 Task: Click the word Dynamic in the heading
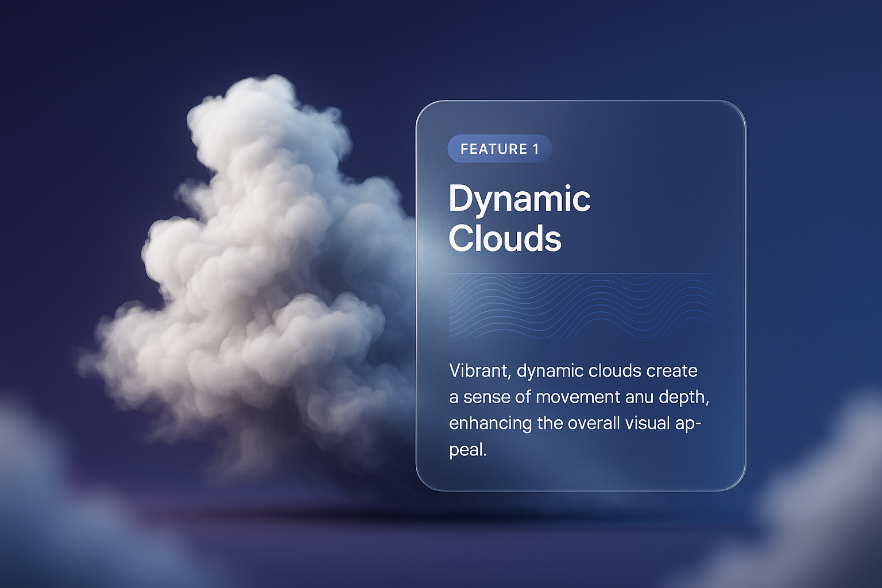[519, 200]
